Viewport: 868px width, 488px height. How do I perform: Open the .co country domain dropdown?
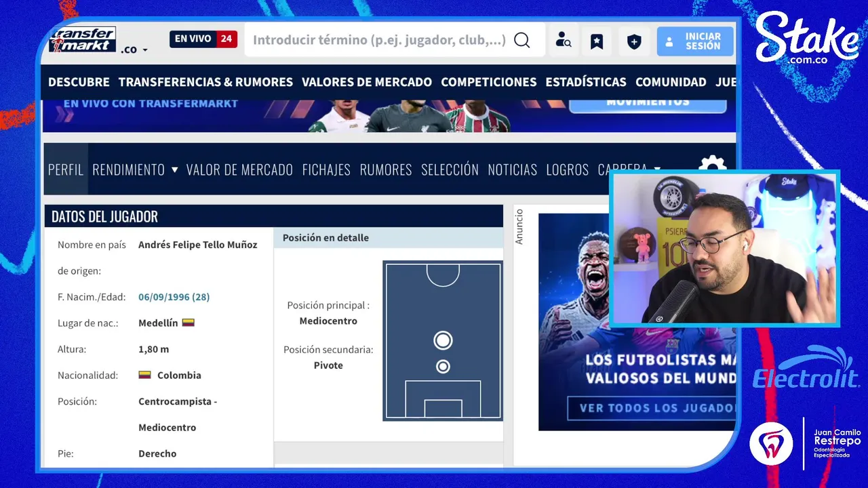134,49
